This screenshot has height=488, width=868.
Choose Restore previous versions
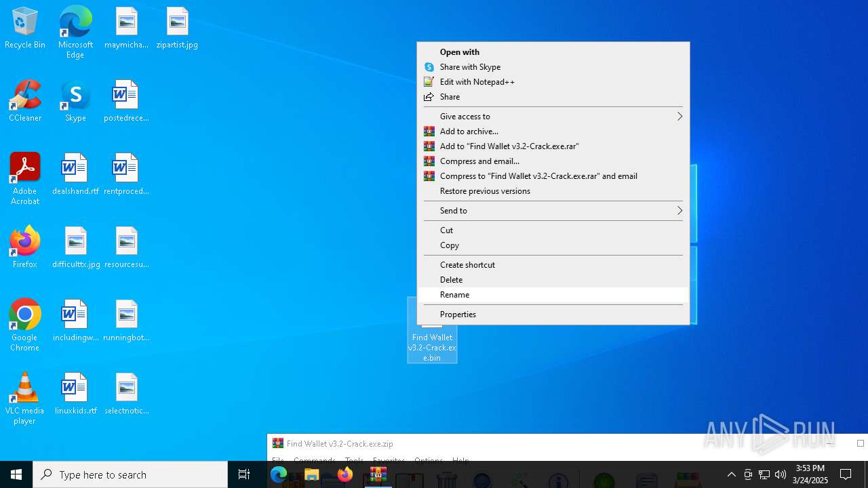(553, 191)
